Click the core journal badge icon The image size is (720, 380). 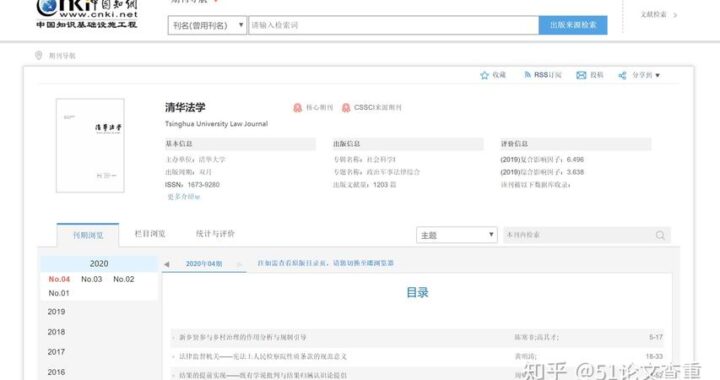[x=298, y=108]
